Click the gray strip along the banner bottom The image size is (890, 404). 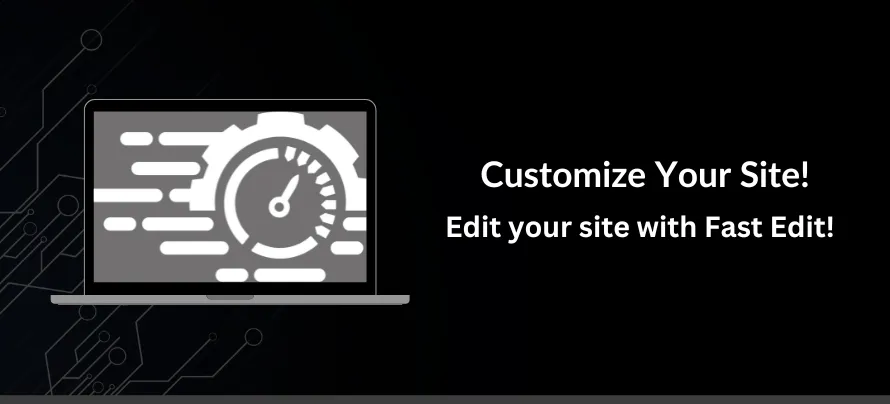(445, 399)
